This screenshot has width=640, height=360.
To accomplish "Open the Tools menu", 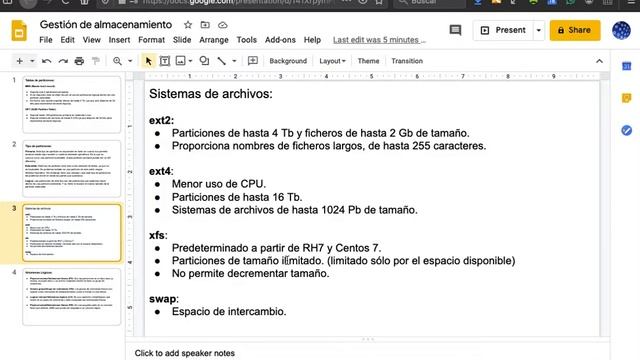I will [247, 40].
